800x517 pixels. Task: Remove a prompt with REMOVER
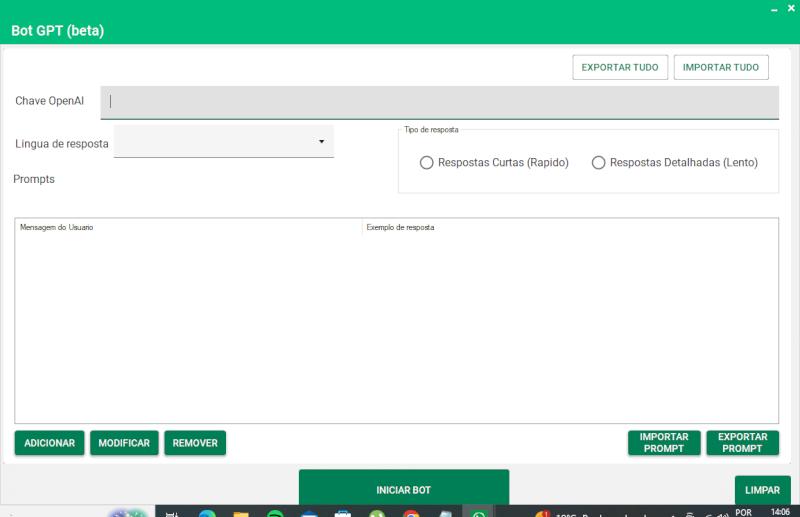coord(195,442)
